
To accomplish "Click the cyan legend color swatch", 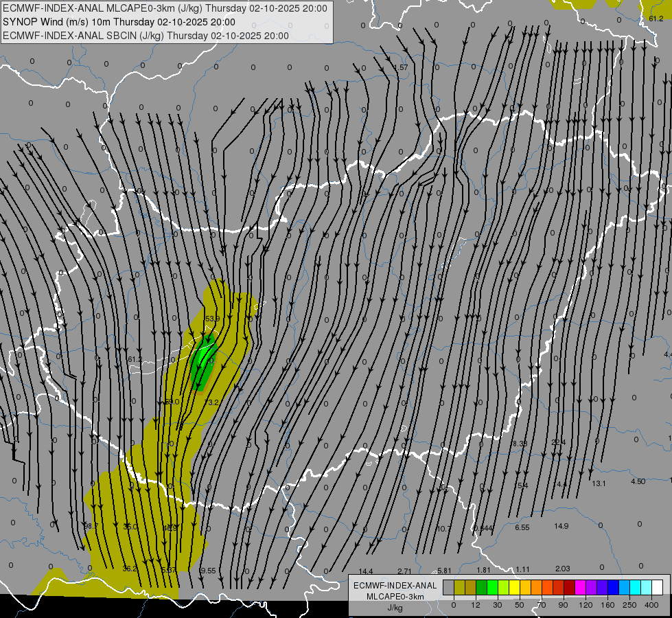I will coord(635,587).
